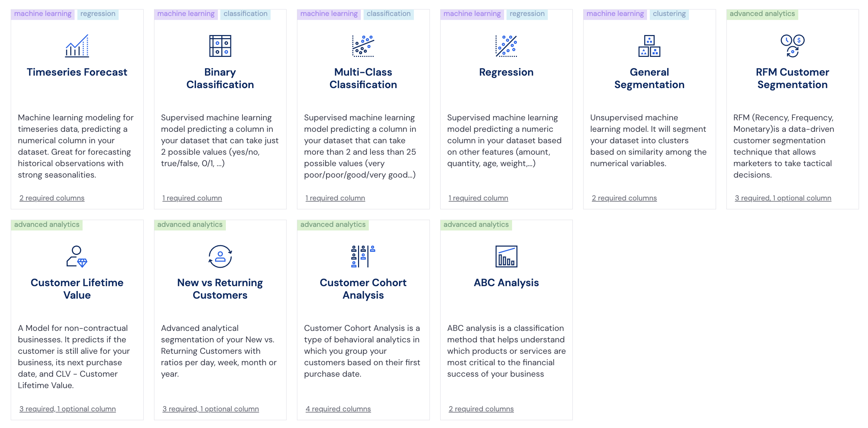Click the Regression scatter plot icon
868x428 pixels.
(x=506, y=46)
